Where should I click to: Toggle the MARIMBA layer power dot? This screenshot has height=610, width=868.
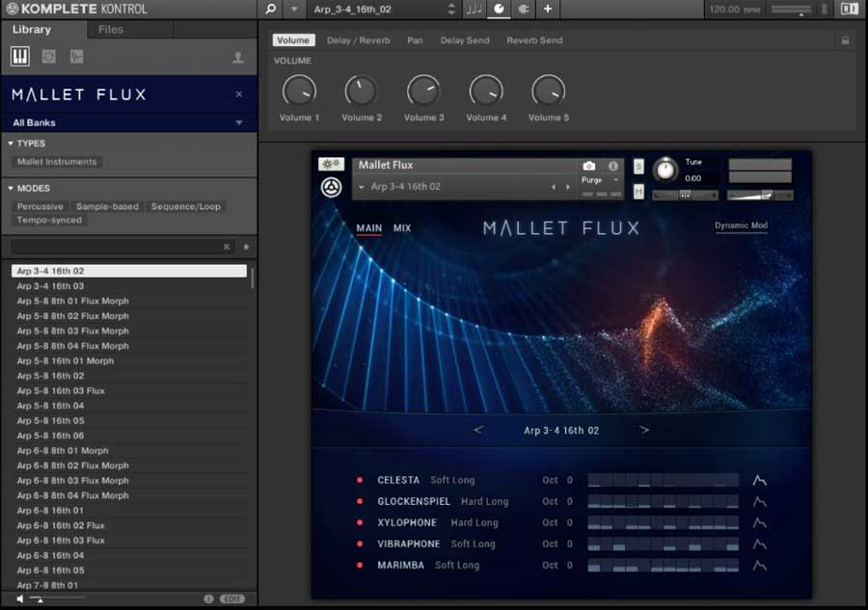pyautogui.click(x=360, y=566)
